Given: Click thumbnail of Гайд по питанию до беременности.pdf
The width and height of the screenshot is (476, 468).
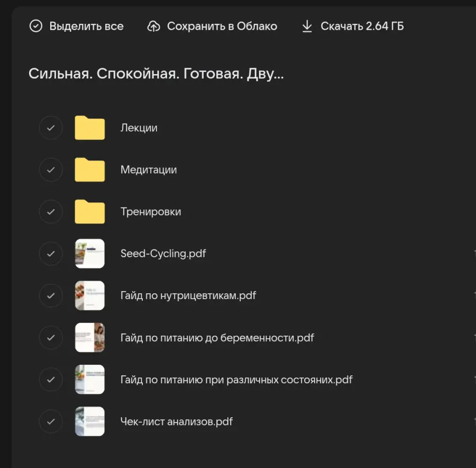Looking at the screenshot, I should pyautogui.click(x=89, y=337).
